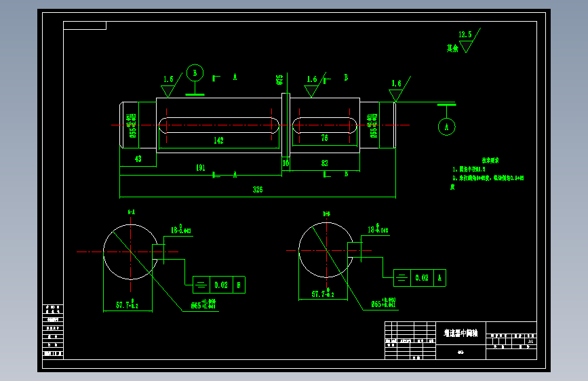Select the 技术要求 heading

coord(490,161)
